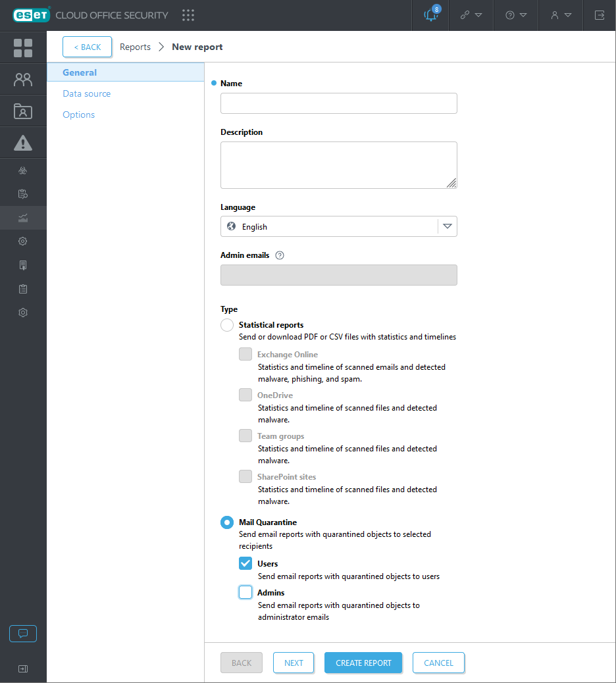Click the NEXT button
The image size is (616, 683).
click(294, 663)
